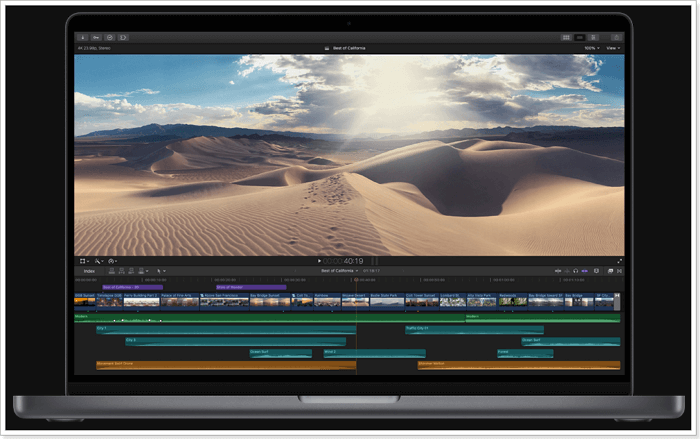Click the inspector sliders button in toolbar
This screenshot has width=700, height=439.
tap(594, 37)
